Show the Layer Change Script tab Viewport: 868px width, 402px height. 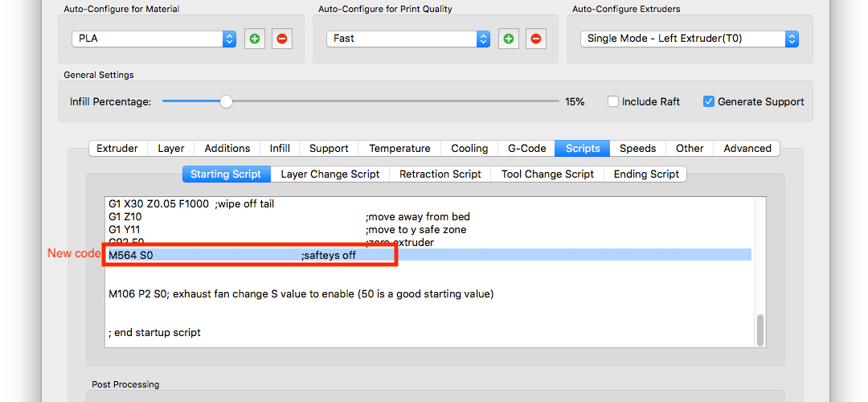[x=330, y=174]
